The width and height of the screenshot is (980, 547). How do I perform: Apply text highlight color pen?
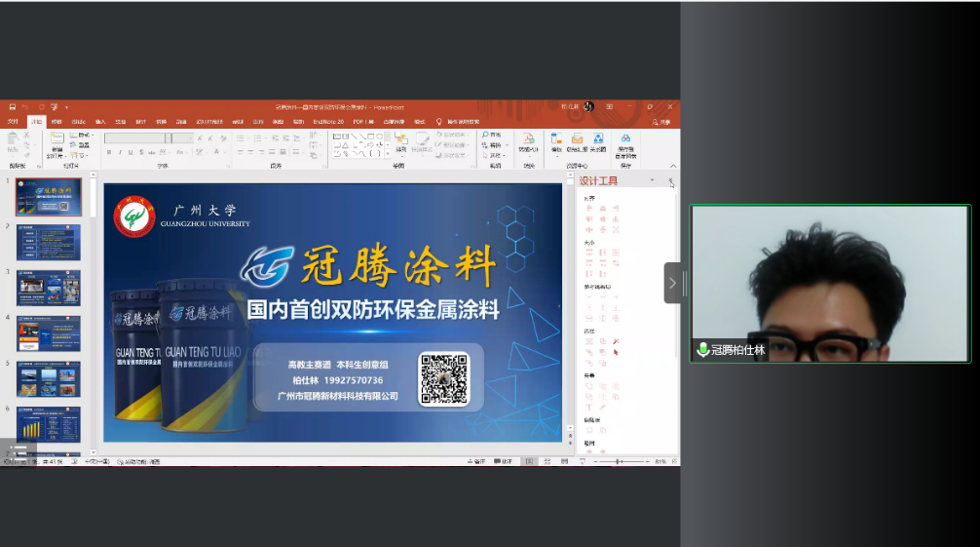(200, 152)
